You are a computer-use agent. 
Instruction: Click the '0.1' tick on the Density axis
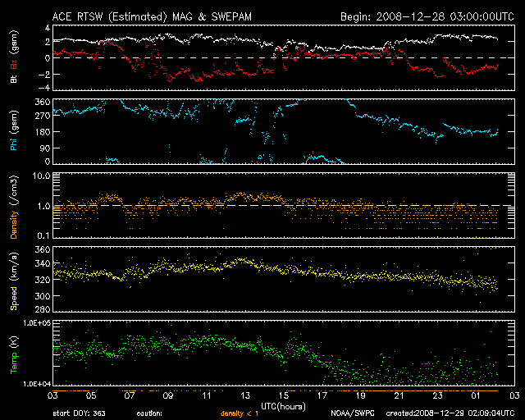coord(43,235)
